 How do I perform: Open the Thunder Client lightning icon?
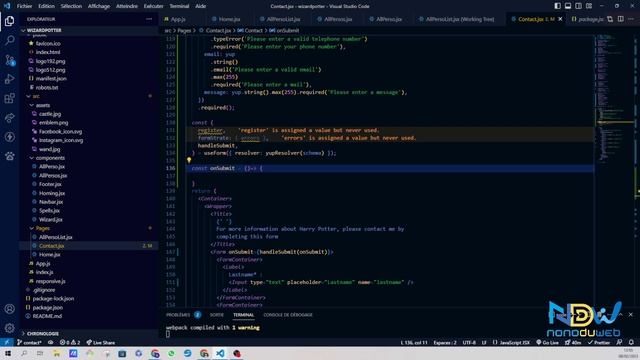(9, 137)
